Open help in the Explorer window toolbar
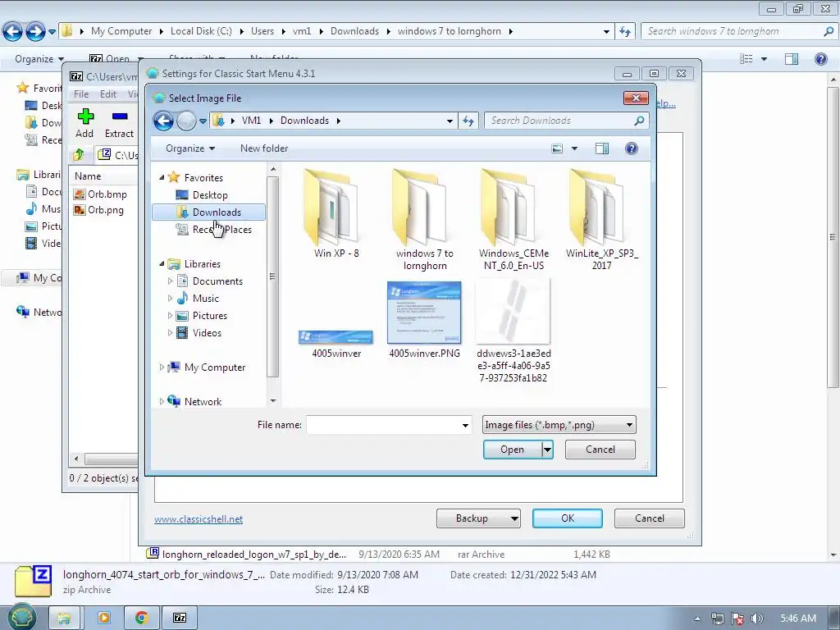 point(820,59)
